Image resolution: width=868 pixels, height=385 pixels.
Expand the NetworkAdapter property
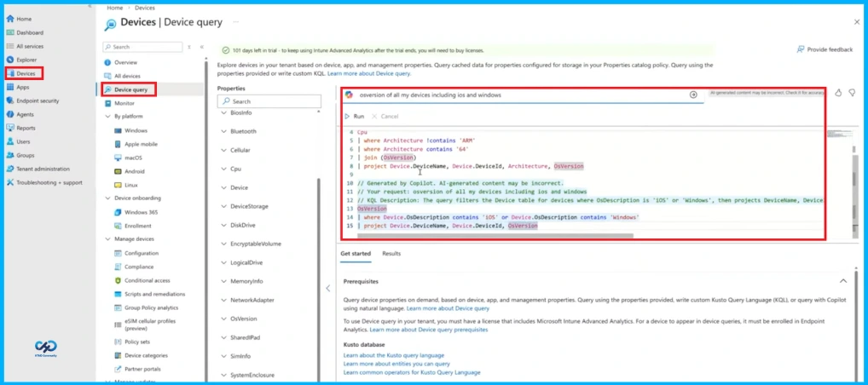coord(223,300)
